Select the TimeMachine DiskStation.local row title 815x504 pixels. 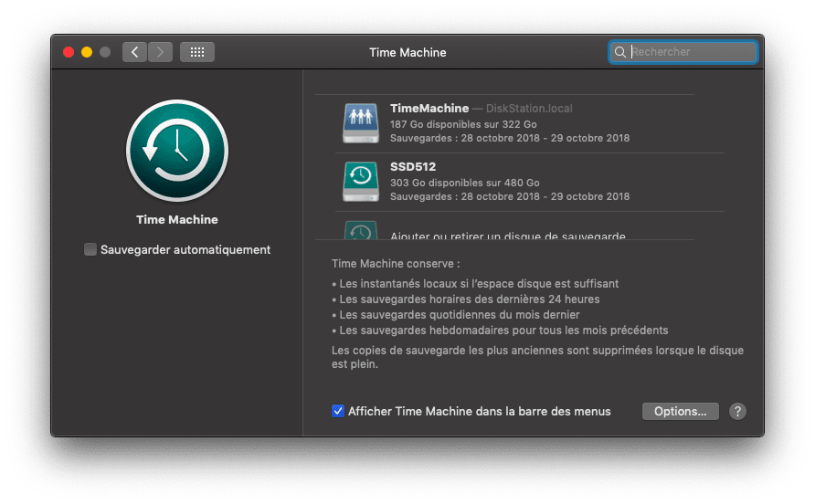coord(482,108)
